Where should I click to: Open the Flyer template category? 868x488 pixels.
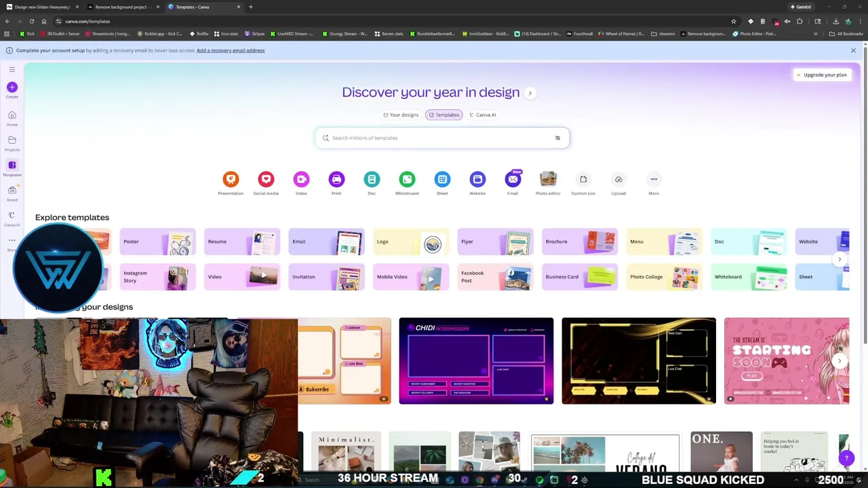point(495,241)
